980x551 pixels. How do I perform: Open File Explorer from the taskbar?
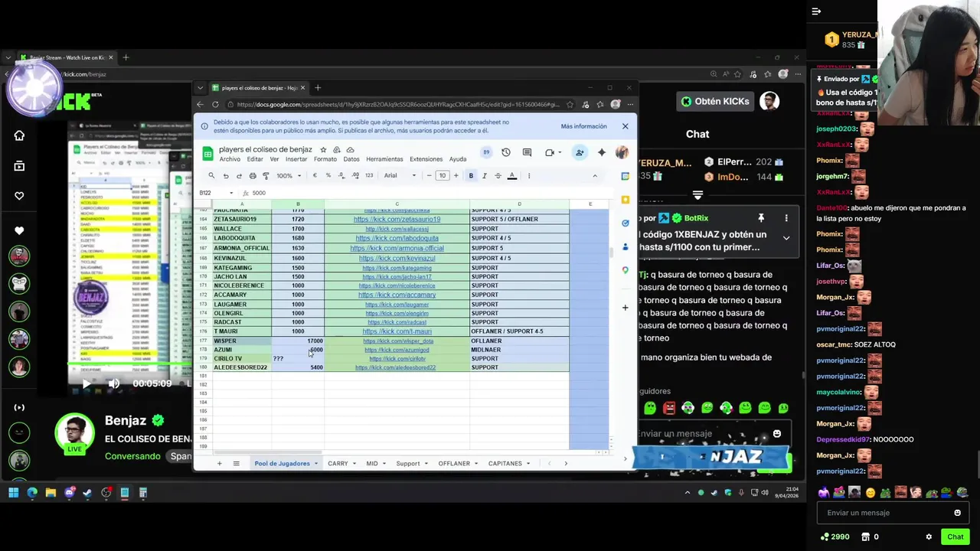click(x=51, y=493)
